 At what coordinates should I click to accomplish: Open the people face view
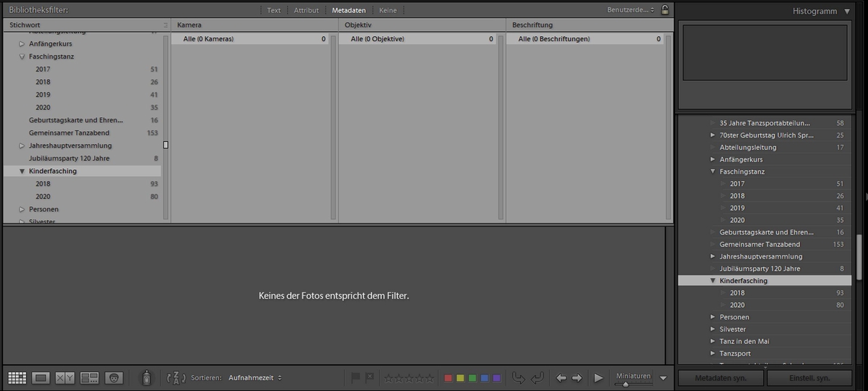pyautogui.click(x=114, y=378)
